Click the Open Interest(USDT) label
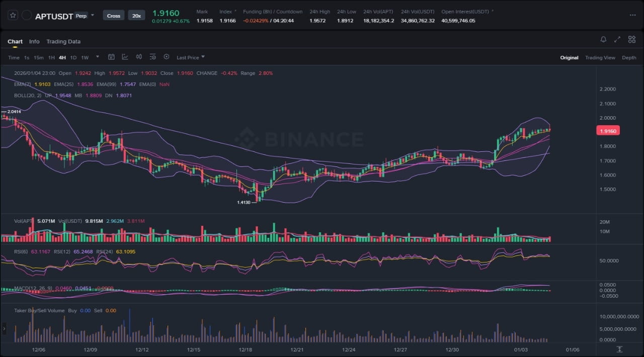Image resolution: width=644 pixels, height=357 pixels. click(x=465, y=12)
